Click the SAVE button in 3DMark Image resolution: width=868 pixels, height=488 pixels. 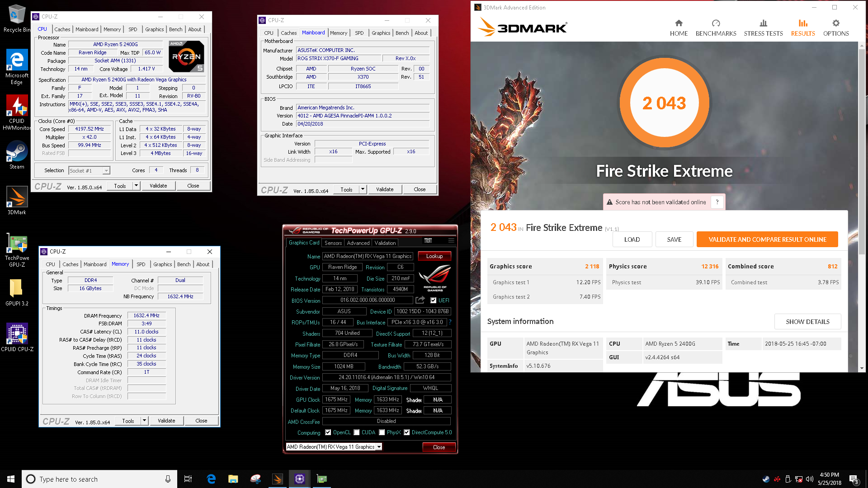pyautogui.click(x=674, y=239)
